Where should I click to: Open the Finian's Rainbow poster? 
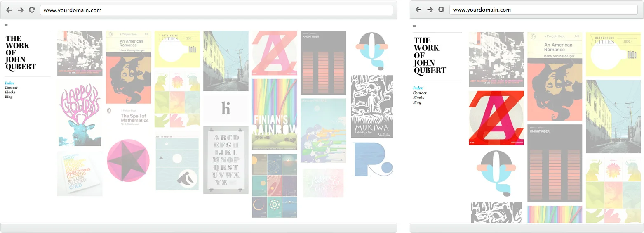point(275,114)
